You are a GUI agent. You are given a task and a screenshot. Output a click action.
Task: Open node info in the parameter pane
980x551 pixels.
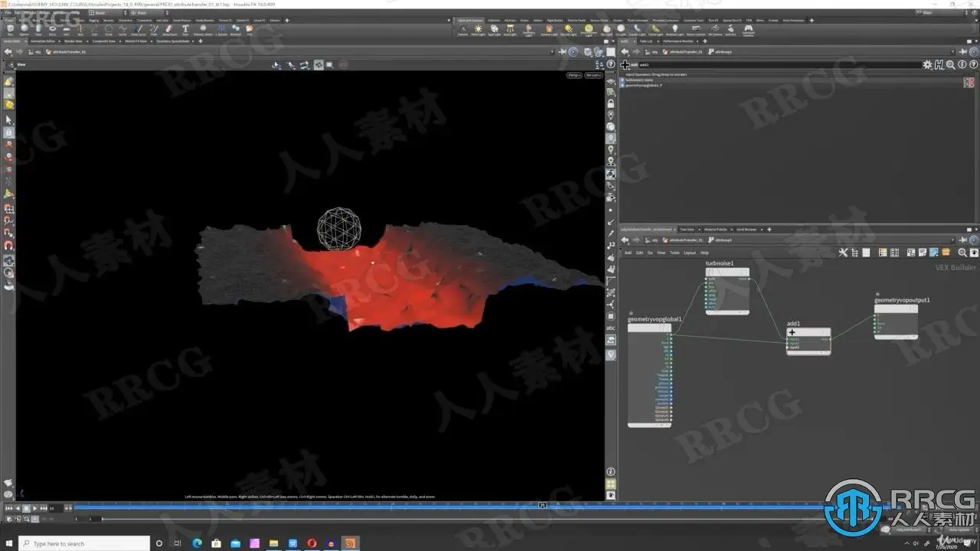tap(961, 65)
